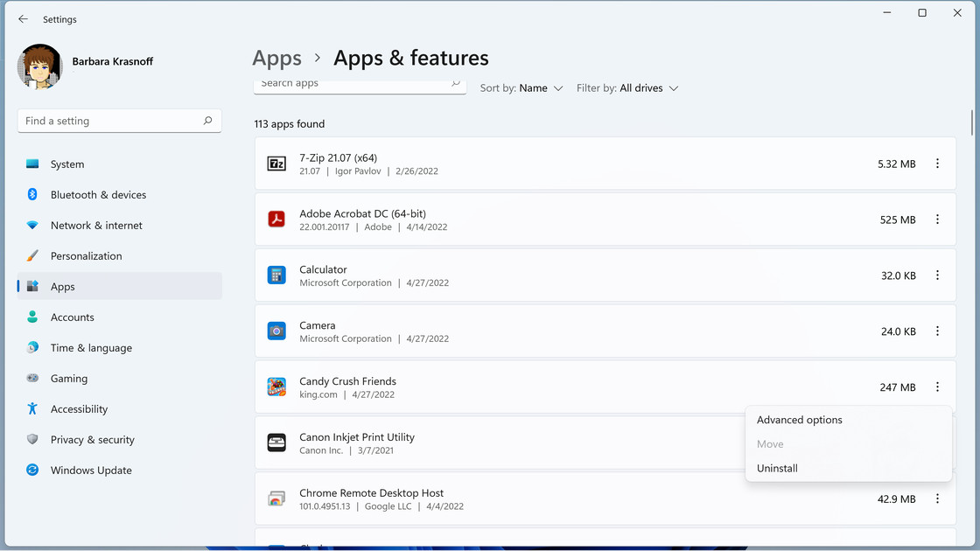Click the Apps breadcrumb link

[x=276, y=58]
